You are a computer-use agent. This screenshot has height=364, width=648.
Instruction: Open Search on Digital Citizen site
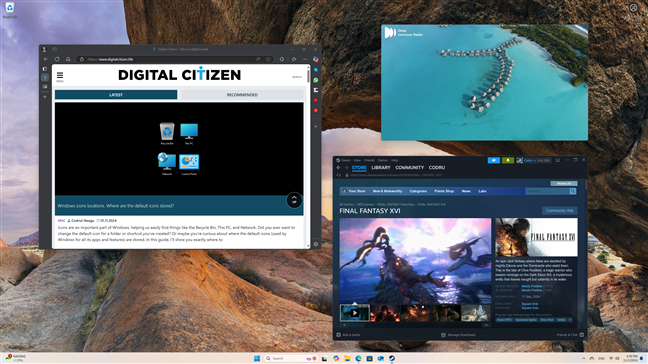click(297, 77)
